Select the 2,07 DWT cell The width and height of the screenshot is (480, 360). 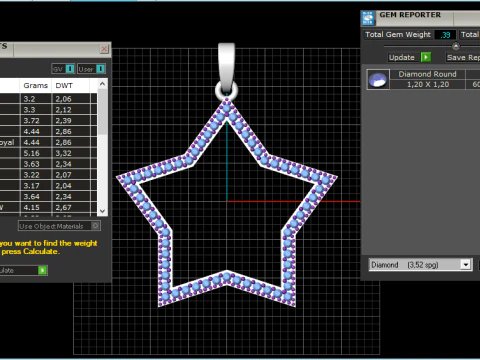pyautogui.click(x=71, y=175)
